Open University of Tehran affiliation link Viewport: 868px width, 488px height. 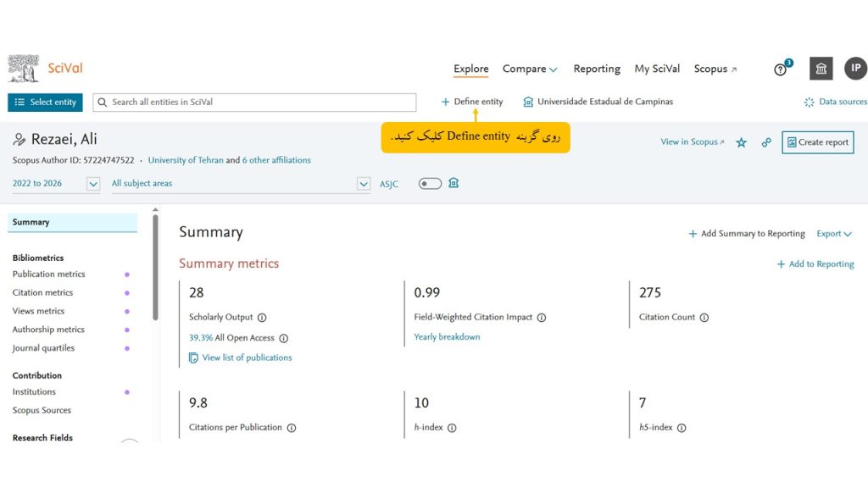186,160
